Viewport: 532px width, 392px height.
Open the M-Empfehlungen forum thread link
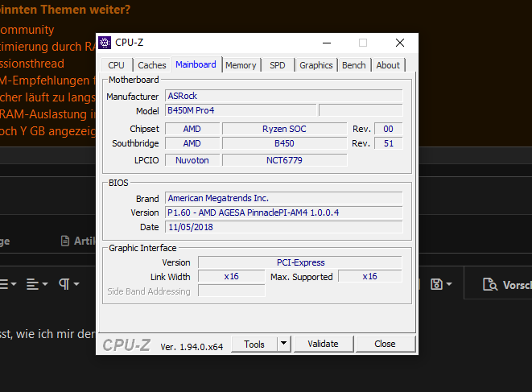(47, 80)
